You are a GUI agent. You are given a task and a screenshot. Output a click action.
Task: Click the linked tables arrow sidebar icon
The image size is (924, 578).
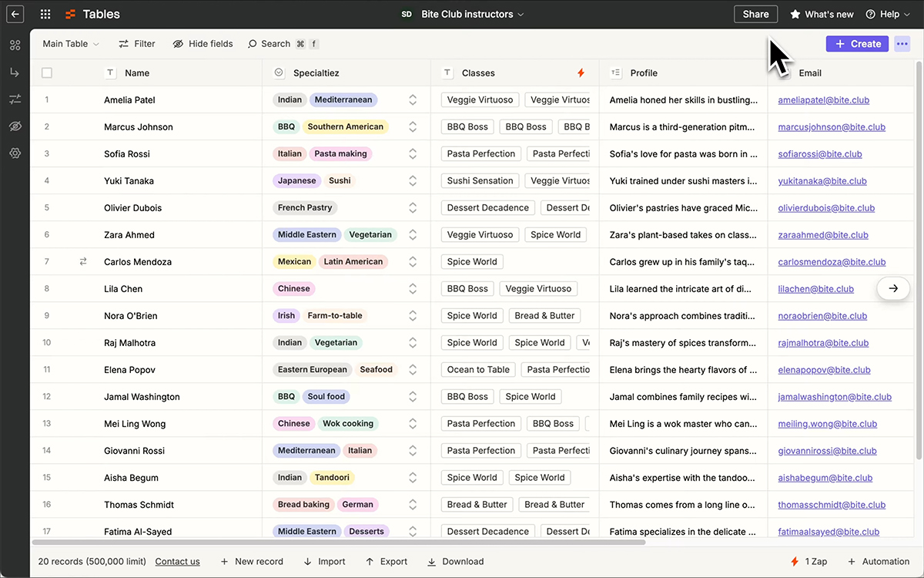(15, 72)
